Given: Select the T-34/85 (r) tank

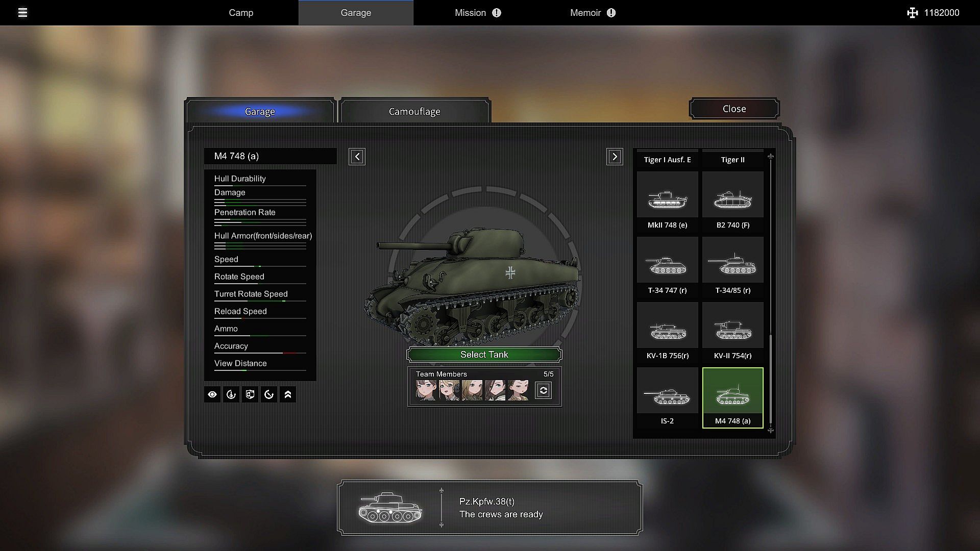Looking at the screenshot, I should 732,267.
